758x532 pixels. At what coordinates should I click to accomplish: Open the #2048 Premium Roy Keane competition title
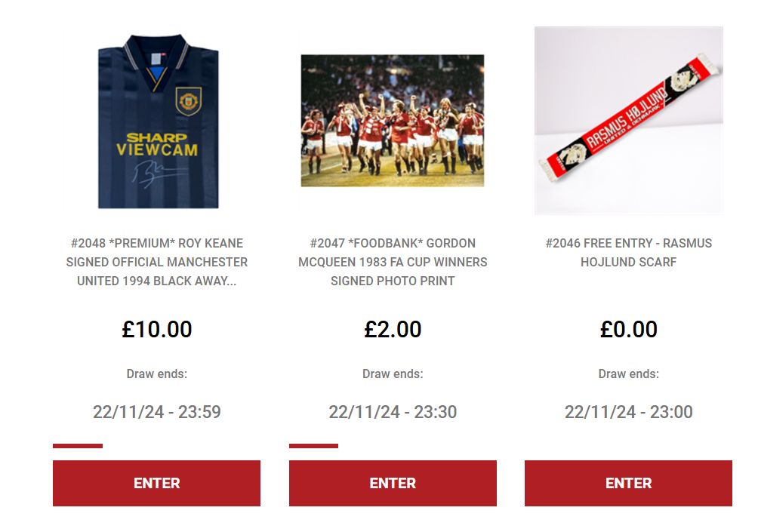click(156, 262)
